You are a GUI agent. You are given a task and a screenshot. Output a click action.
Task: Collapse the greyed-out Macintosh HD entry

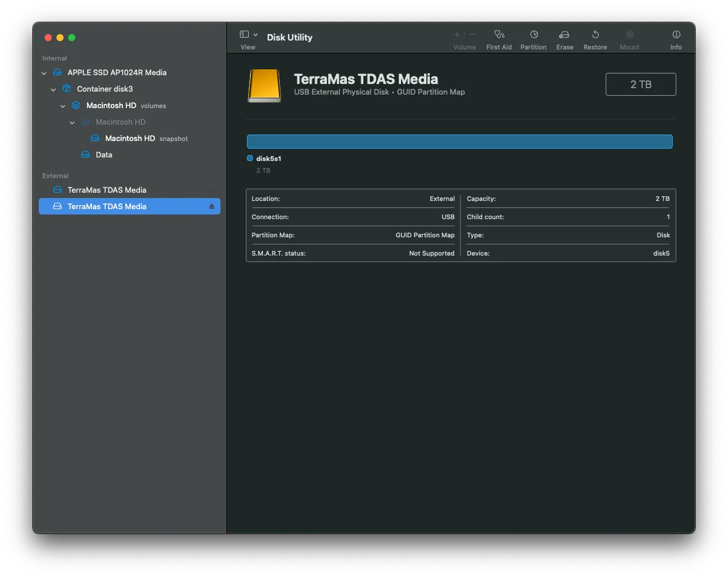pos(72,123)
